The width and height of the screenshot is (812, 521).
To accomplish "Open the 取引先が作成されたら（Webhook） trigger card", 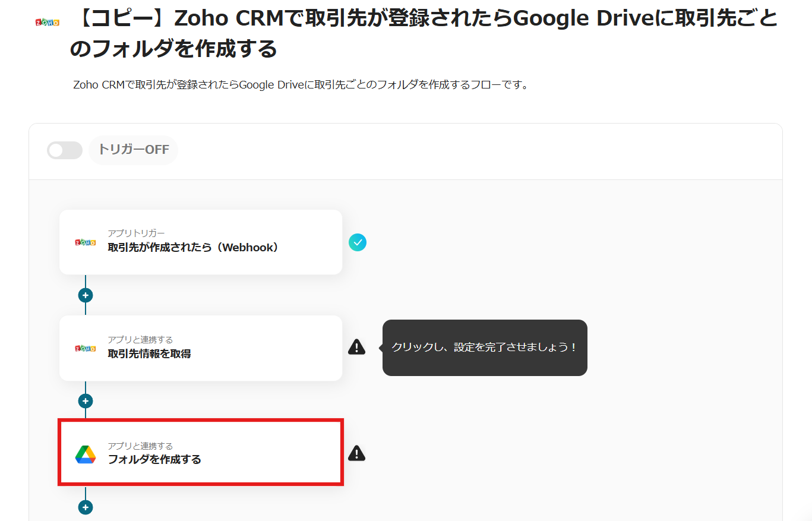I will point(201,242).
